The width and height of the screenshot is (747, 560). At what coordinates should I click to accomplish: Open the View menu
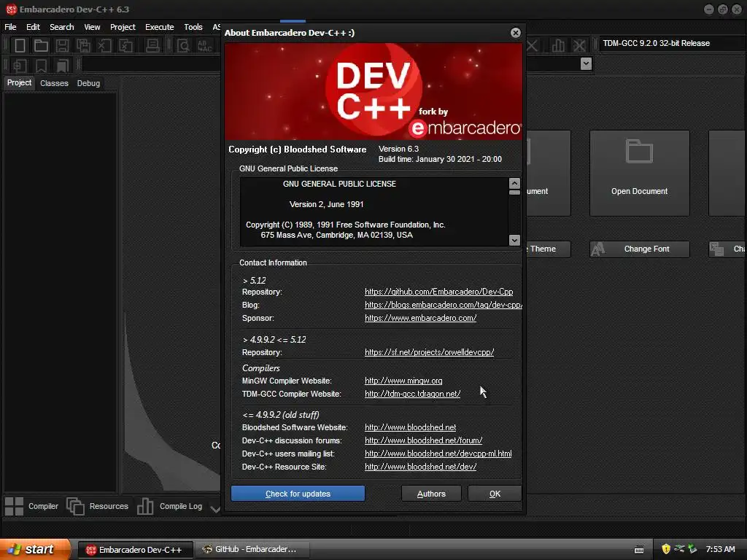(92, 27)
